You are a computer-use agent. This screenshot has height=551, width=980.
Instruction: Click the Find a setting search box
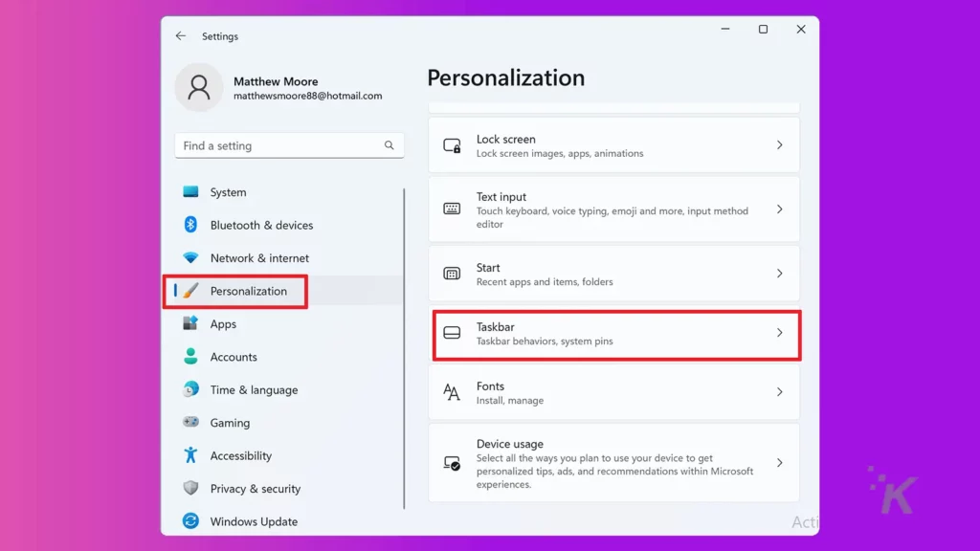pyautogui.click(x=289, y=145)
